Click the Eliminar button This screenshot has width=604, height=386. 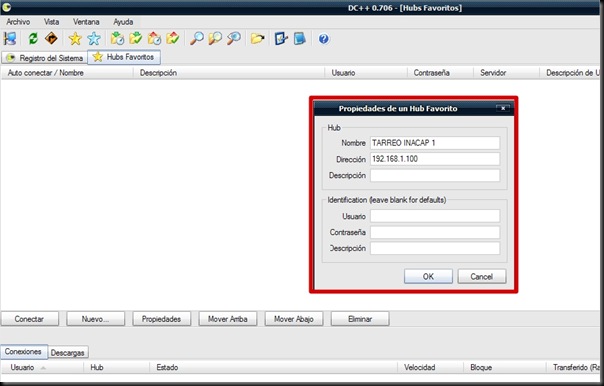click(360, 319)
